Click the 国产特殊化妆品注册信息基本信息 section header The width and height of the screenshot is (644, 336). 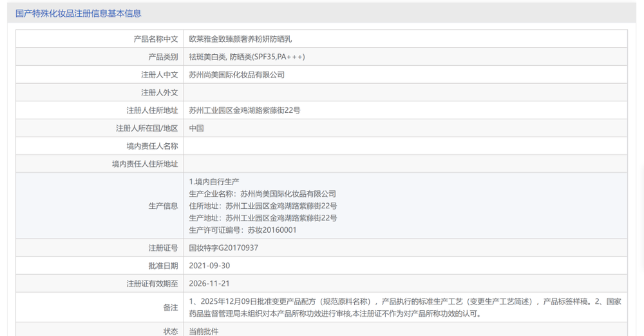click(x=78, y=13)
